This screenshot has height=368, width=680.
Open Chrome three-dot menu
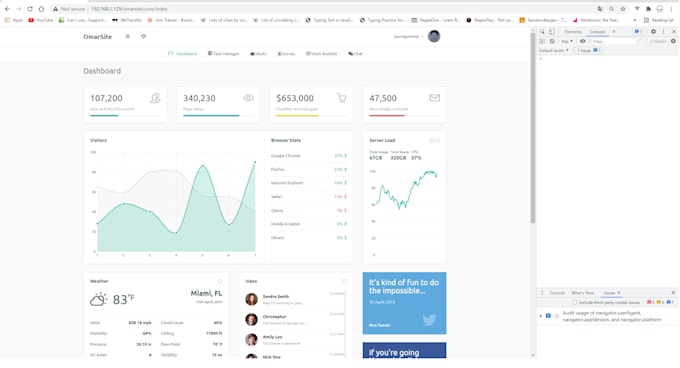(x=671, y=9)
